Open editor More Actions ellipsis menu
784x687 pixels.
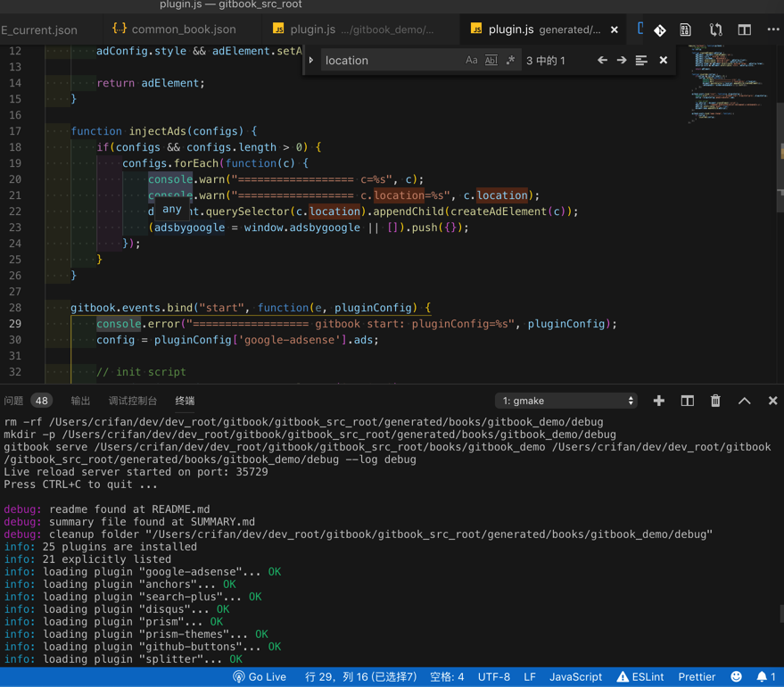click(x=772, y=29)
